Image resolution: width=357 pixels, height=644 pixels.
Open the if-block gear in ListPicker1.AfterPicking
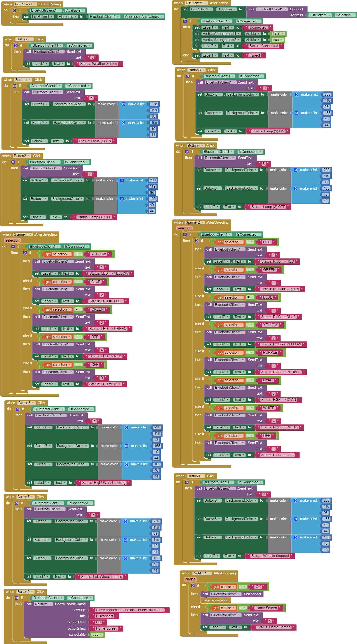pos(185,22)
